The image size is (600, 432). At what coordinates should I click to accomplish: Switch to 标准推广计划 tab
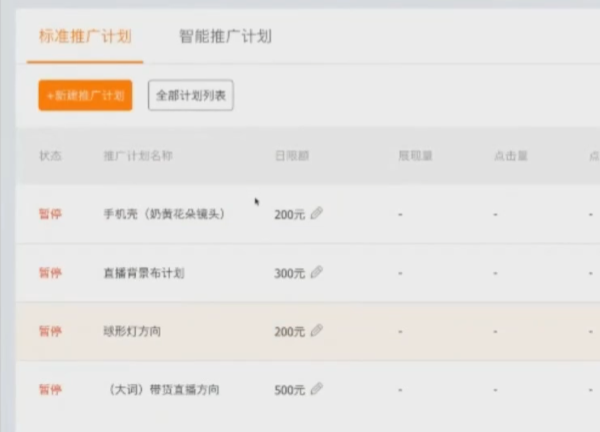[x=85, y=37]
